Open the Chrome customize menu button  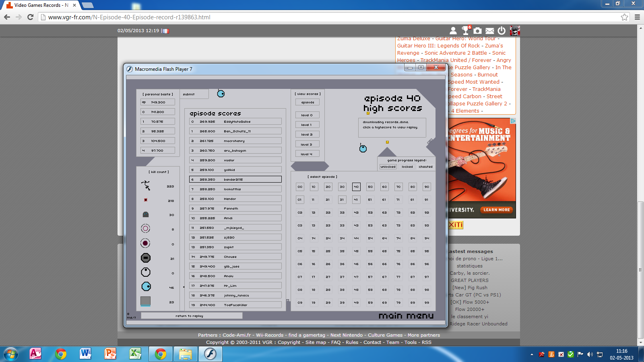pyautogui.click(x=637, y=17)
